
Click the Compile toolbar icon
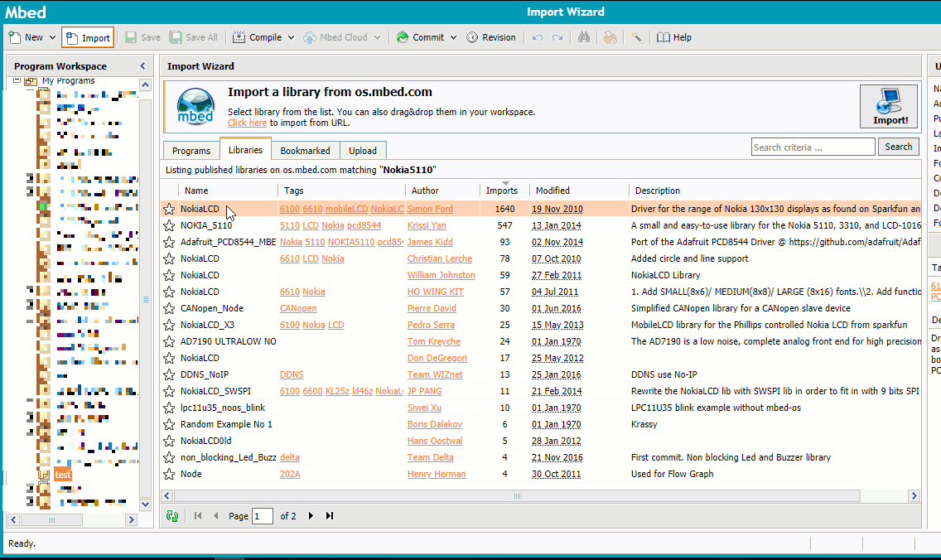[239, 37]
